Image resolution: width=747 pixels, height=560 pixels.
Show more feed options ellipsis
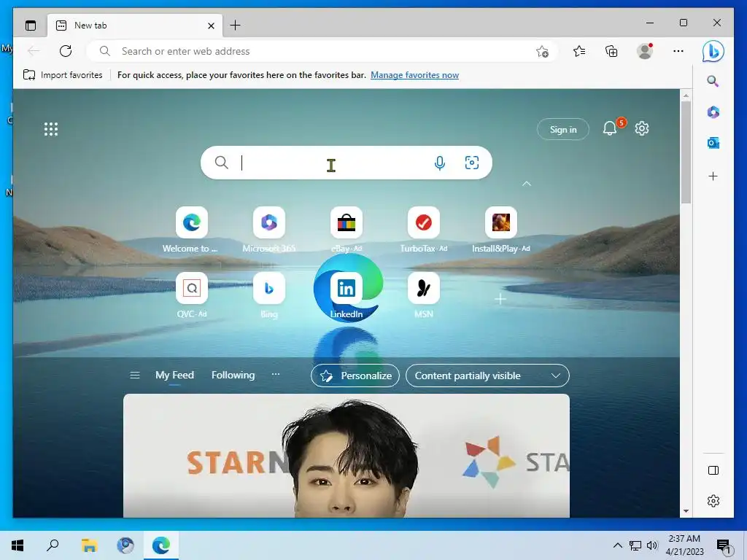(275, 374)
